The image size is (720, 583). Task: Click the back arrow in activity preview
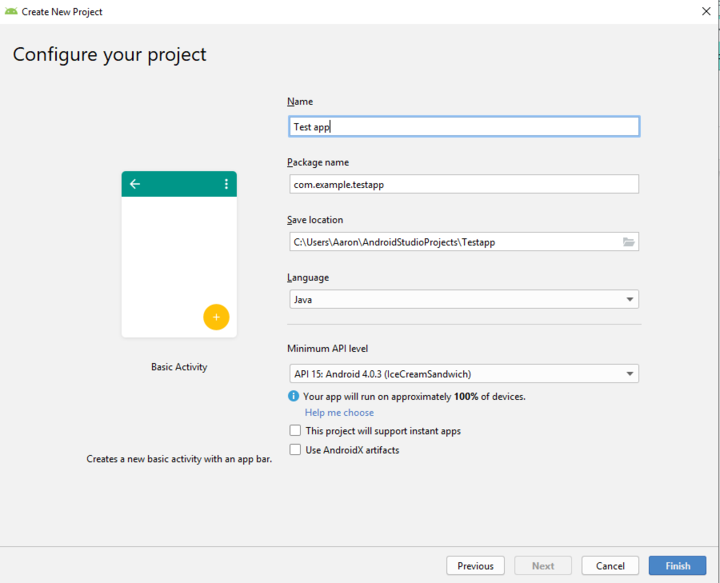tap(135, 184)
